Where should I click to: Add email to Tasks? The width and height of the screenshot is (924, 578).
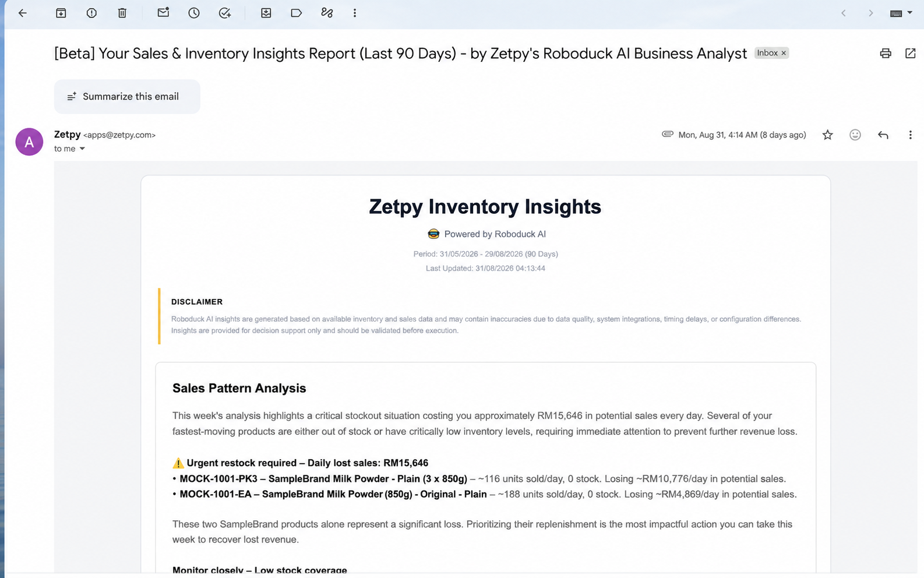(x=225, y=13)
